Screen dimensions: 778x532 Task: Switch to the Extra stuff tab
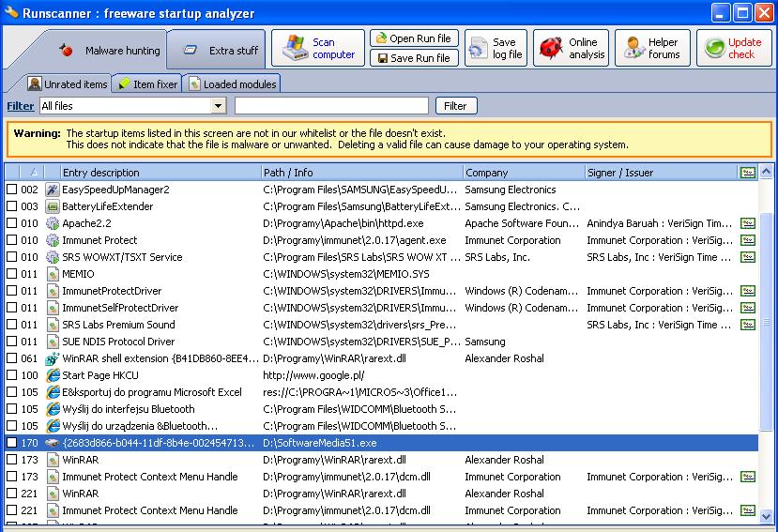coord(217,51)
